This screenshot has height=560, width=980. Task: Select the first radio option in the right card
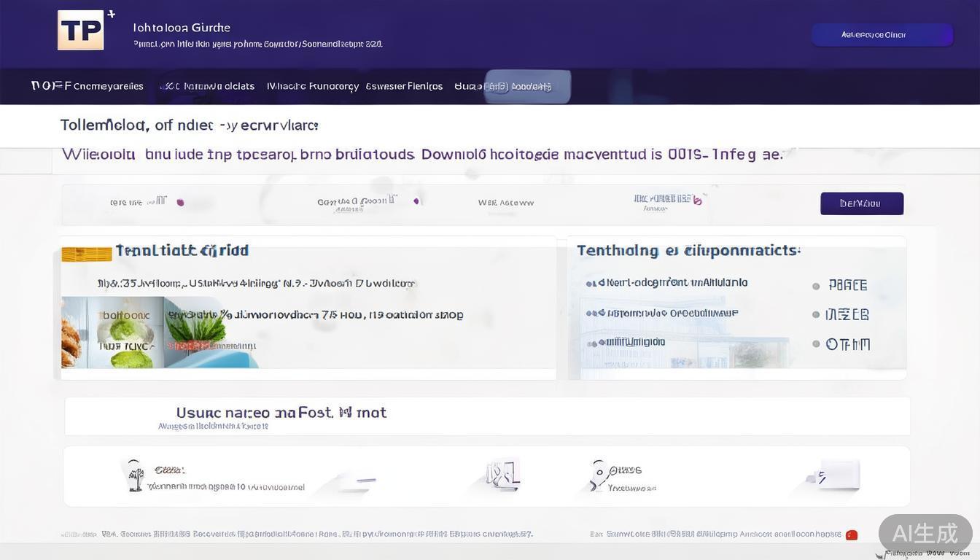[816, 286]
